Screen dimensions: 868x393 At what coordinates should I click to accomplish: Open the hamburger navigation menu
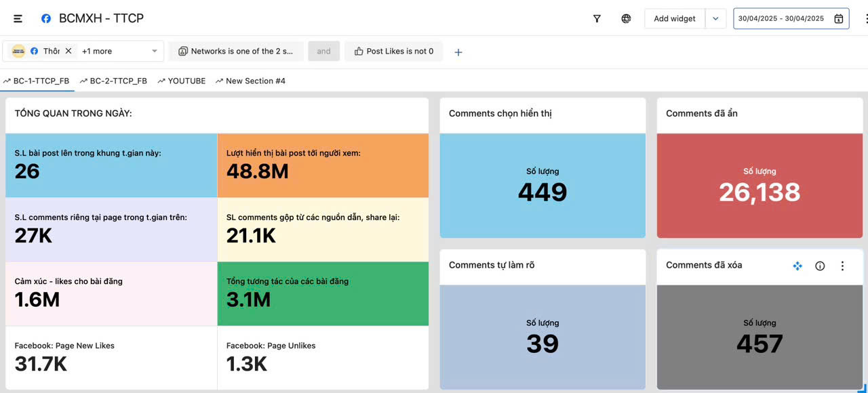[x=18, y=19]
